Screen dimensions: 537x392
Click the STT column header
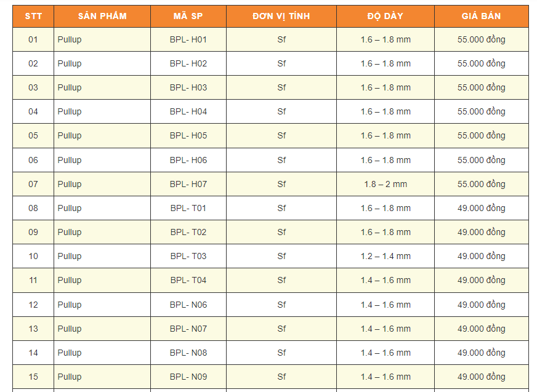coord(33,16)
